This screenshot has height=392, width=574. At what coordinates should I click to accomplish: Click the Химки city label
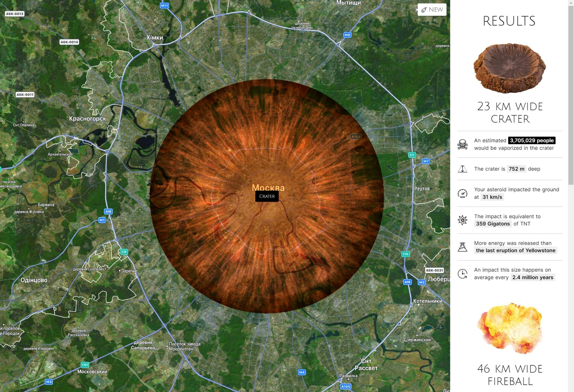coord(155,38)
